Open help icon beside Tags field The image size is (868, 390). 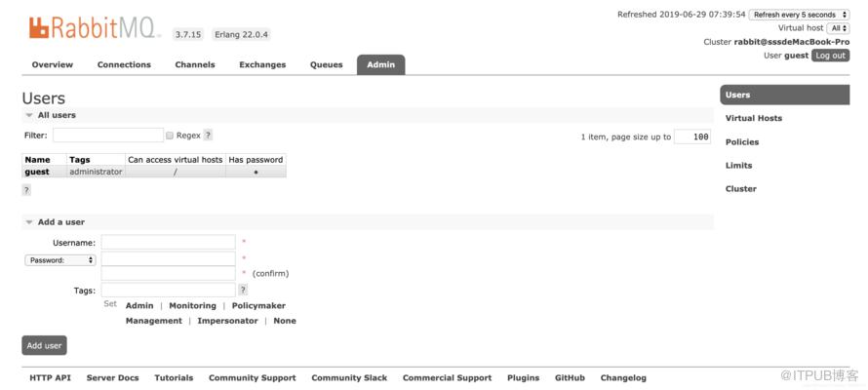click(x=243, y=290)
